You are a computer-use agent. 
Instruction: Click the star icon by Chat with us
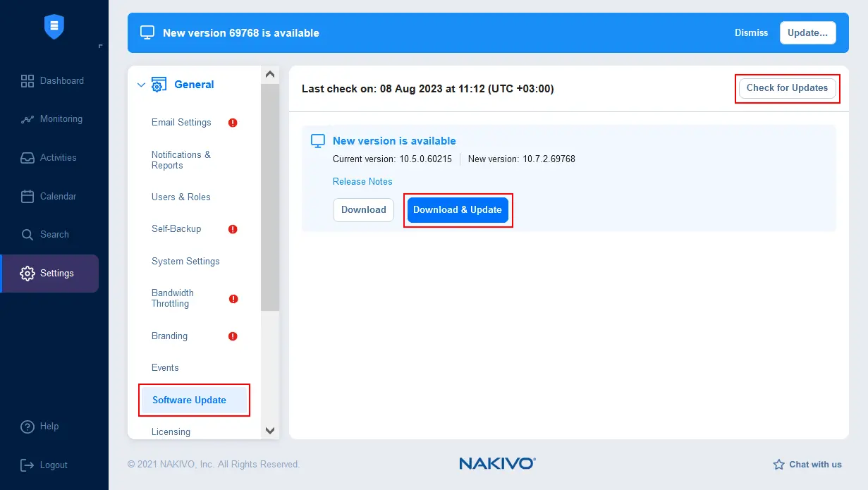[779, 465]
